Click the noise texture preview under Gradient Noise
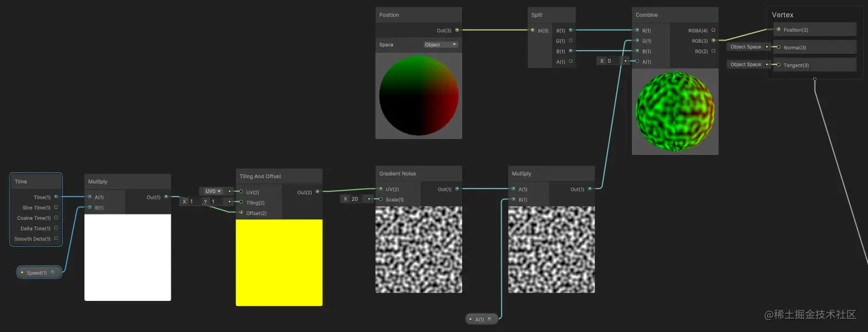Screen dimensions: 868x332 click(418, 250)
